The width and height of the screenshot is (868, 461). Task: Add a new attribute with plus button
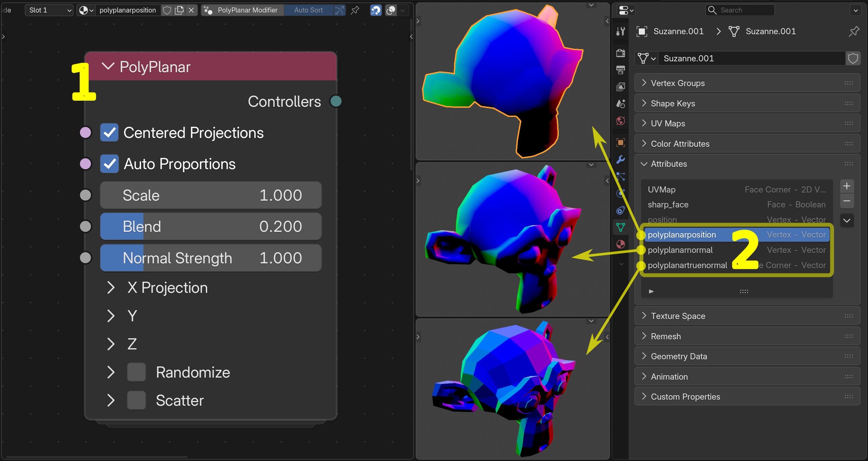(x=847, y=186)
